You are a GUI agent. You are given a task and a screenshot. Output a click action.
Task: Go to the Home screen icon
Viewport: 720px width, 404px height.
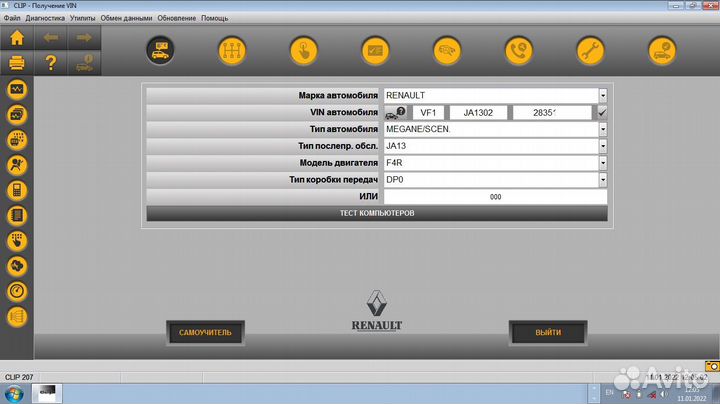coord(17,38)
